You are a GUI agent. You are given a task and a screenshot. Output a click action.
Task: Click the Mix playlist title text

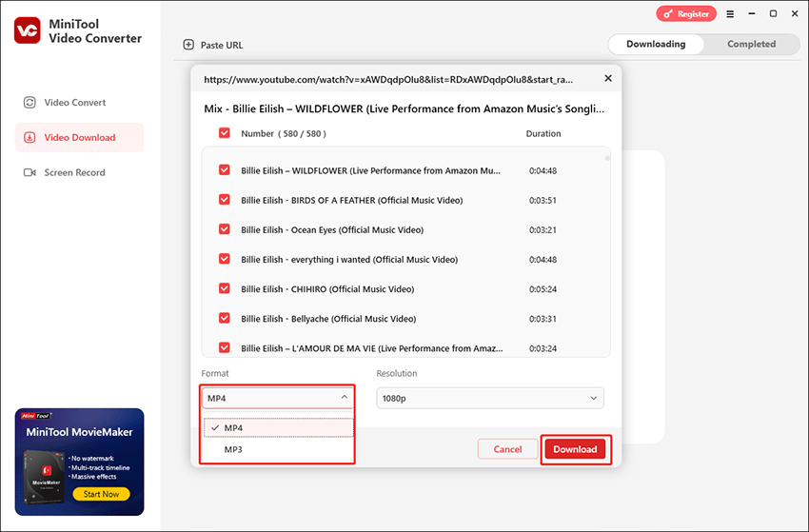coord(404,108)
